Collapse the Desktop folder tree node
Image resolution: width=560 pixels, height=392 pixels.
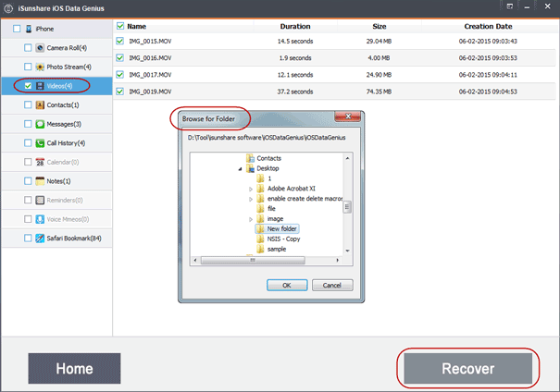tap(241, 168)
